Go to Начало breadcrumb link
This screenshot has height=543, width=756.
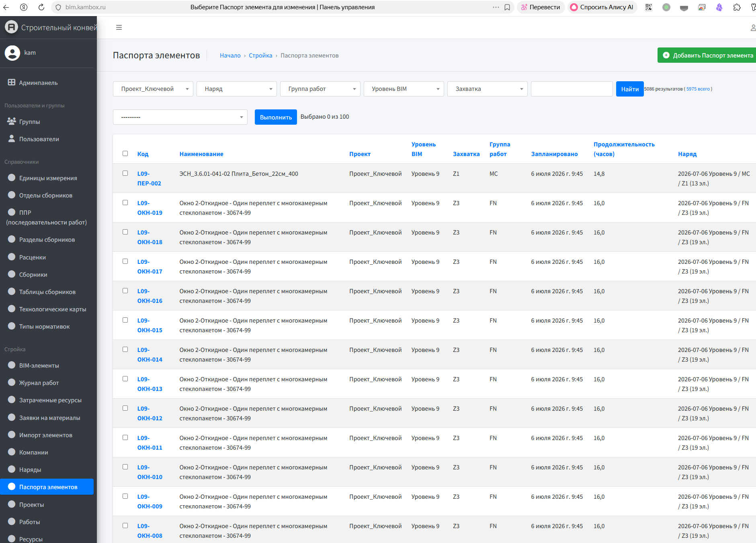(230, 56)
